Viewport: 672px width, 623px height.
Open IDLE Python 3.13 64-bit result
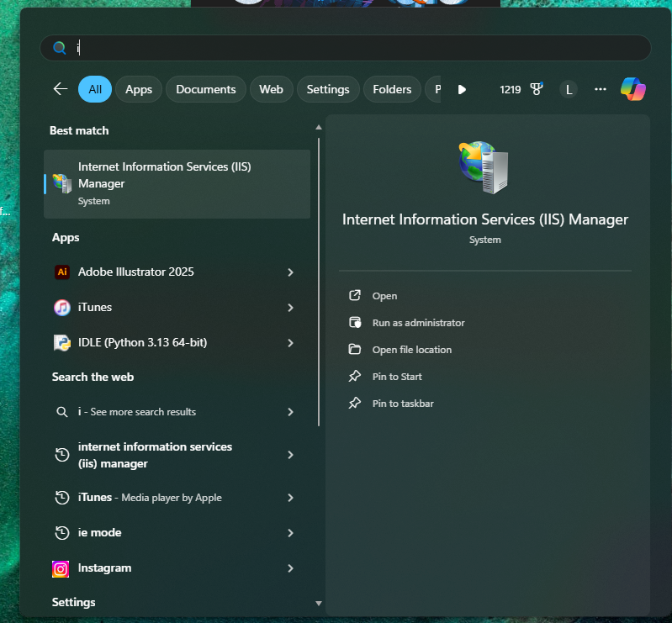(142, 343)
